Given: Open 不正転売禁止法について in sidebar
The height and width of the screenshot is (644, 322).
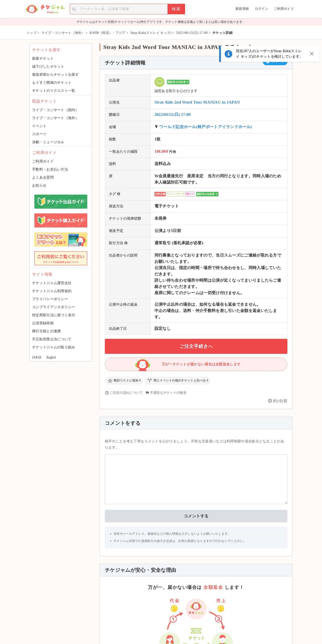Looking at the screenshot, I should click(52, 339).
